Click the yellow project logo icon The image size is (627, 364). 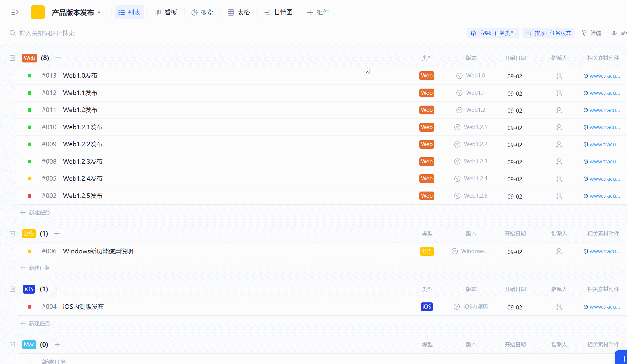[38, 12]
